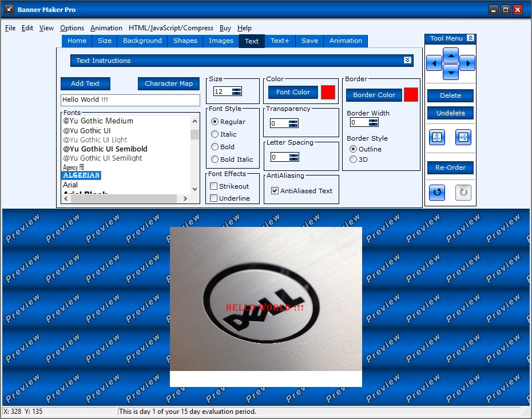Open the Text Instructions dropdown

click(407, 60)
